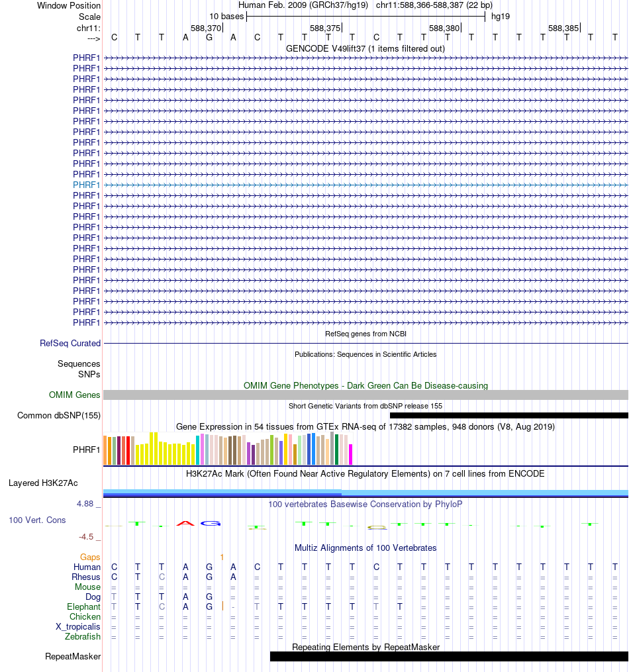Click the orange 1 gap count marker
This screenshot has height=672, width=629.
(x=222, y=557)
